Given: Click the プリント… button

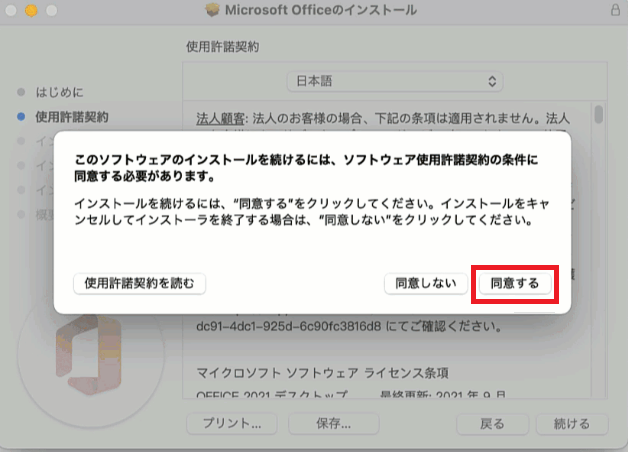Looking at the screenshot, I should tap(232, 424).
